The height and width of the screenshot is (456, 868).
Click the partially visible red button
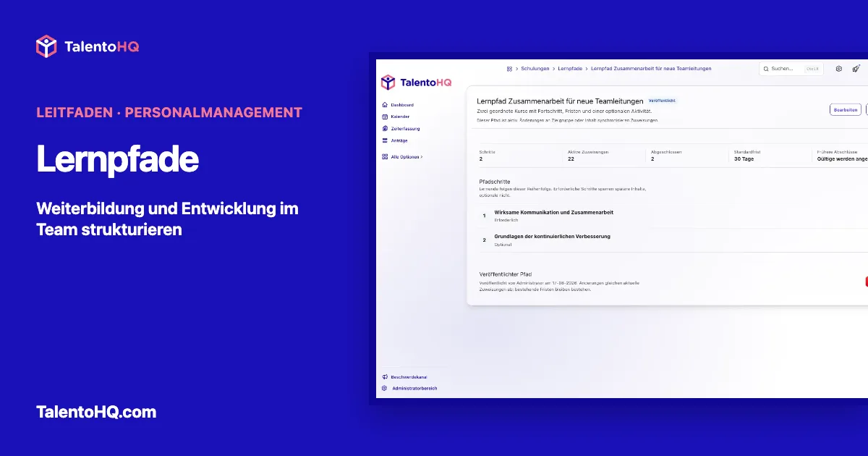(867, 282)
